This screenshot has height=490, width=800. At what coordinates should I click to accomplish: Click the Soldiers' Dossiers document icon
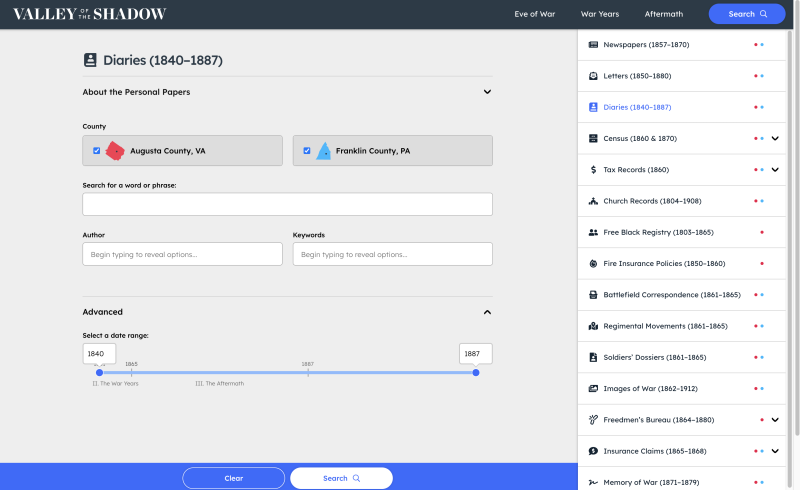(593, 357)
